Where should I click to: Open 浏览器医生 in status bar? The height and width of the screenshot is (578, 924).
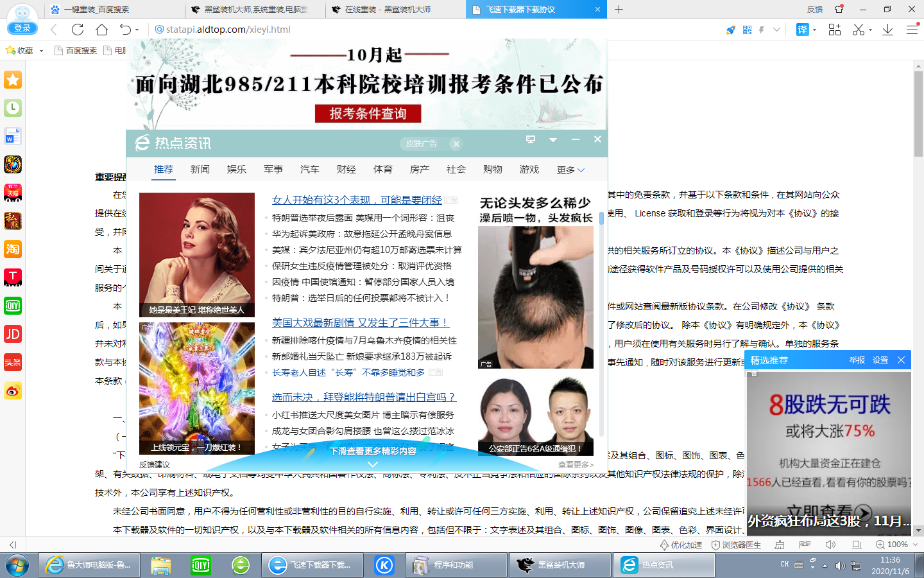[x=736, y=545]
